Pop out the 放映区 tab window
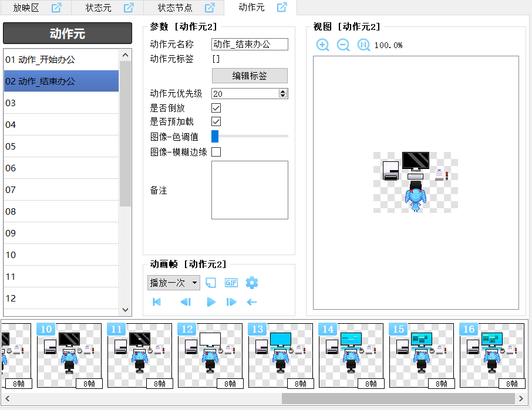The width and height of the screenshot is (532, 410). tap(56, 8)
